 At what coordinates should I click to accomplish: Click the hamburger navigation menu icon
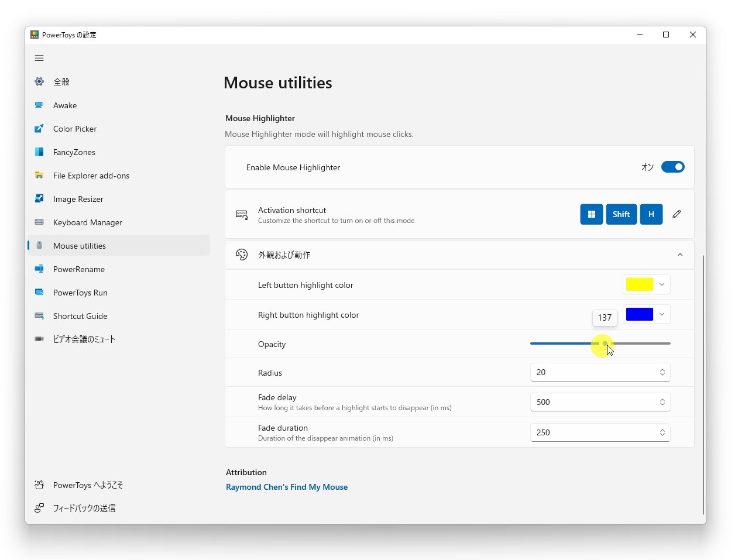tap(39, 58)
